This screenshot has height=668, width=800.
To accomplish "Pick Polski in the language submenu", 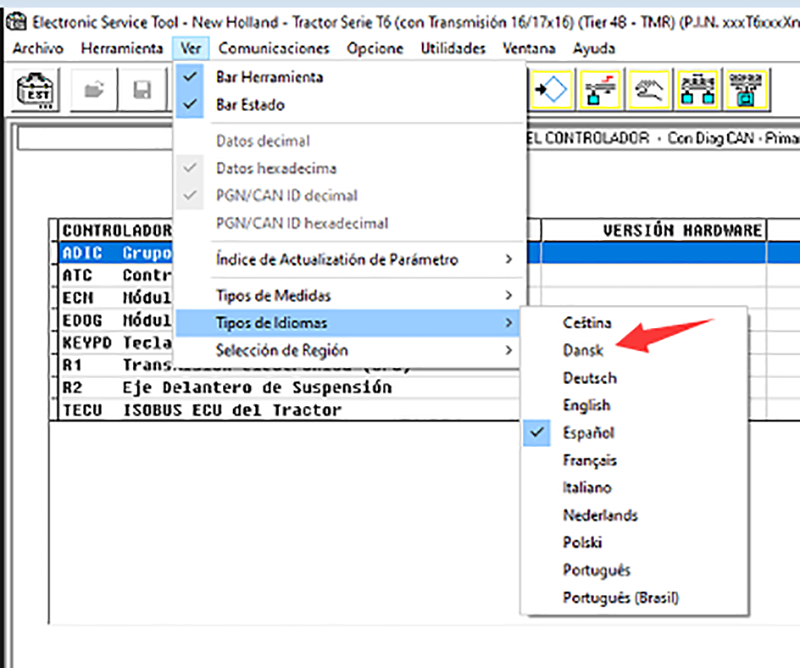I will point(634,542).
